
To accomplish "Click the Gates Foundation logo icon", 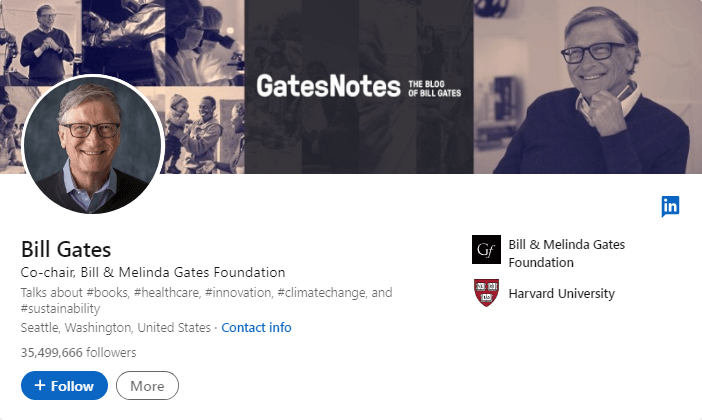I will [x=486, y=249].
